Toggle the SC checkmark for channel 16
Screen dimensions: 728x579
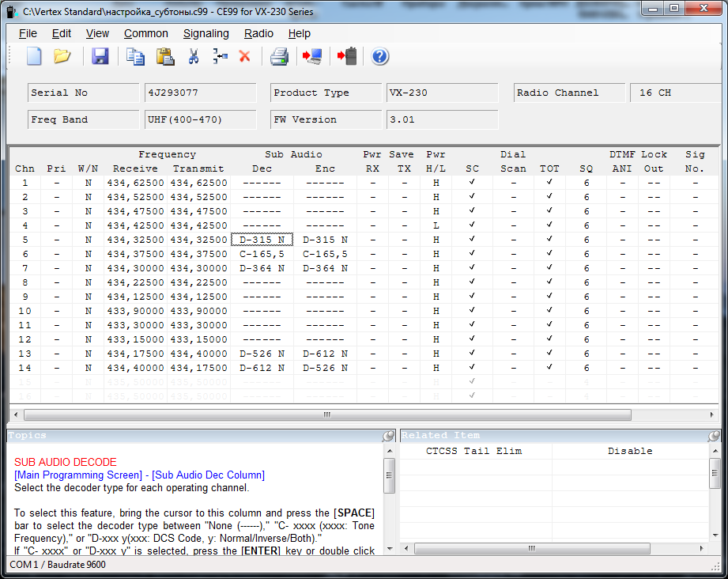pos(472,396)
